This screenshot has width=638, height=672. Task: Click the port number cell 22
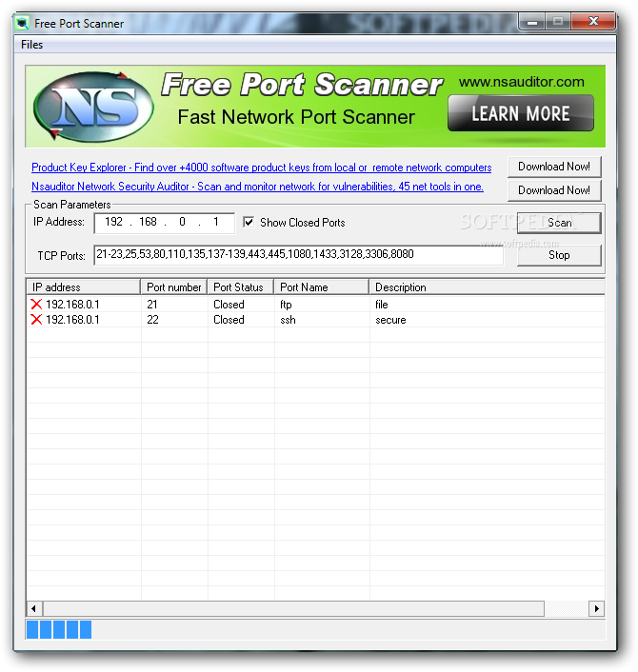coord(152,320)
